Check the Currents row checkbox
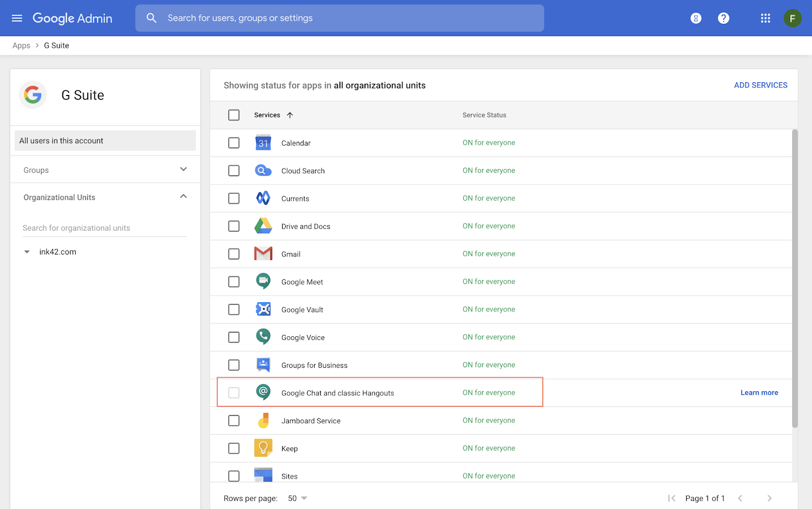Viewport: 812px width, 509px height. point(234,198)
